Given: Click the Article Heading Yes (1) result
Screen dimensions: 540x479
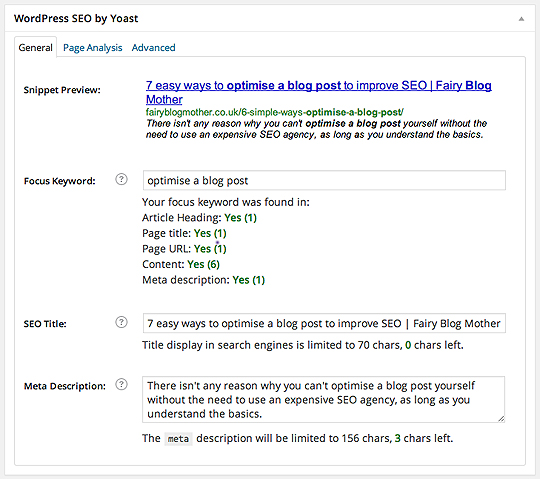Looking at the screenshot, I should tap(240, 218).
